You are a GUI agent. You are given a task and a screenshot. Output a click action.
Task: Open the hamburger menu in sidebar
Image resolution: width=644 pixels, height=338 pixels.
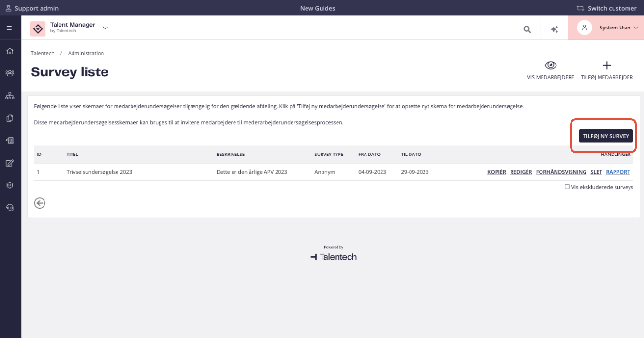click(9, 28)
